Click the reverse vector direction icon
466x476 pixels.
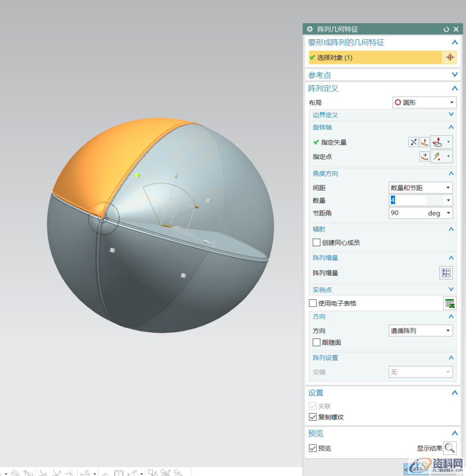pos(413,142)
